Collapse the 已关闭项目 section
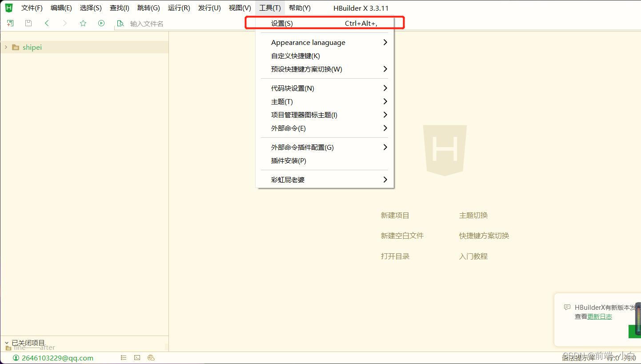This screenshot has height=364, width=641. pos(6,342)
